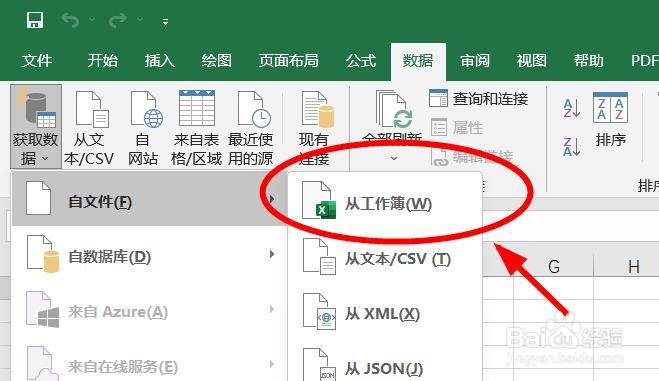The image size is (659, 381).
Task: Open the Undo history dropdown arrow
Action: coord(92,20)
